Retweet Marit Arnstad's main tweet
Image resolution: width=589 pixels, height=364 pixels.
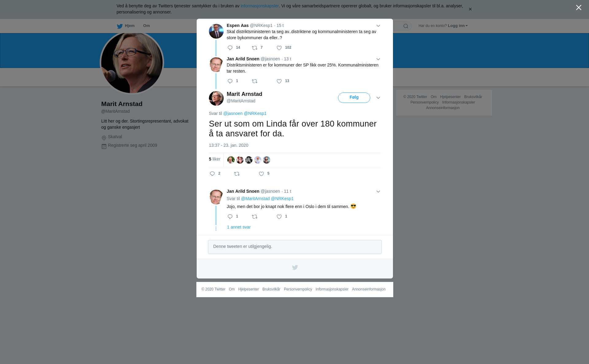click(x=237, y=174)
